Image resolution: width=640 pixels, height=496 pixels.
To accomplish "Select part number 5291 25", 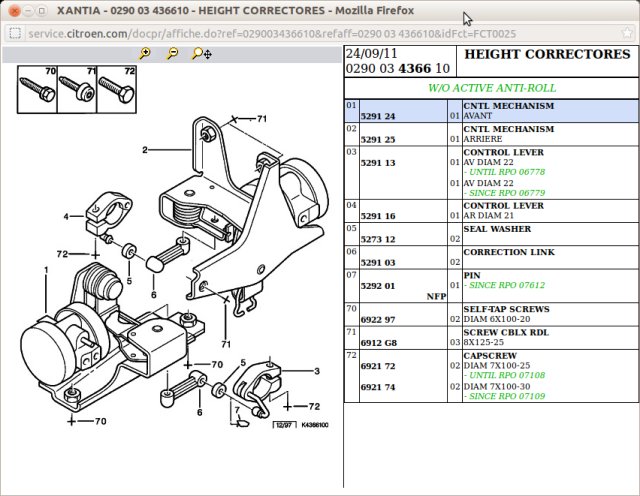I will click(x=378, y=140).
